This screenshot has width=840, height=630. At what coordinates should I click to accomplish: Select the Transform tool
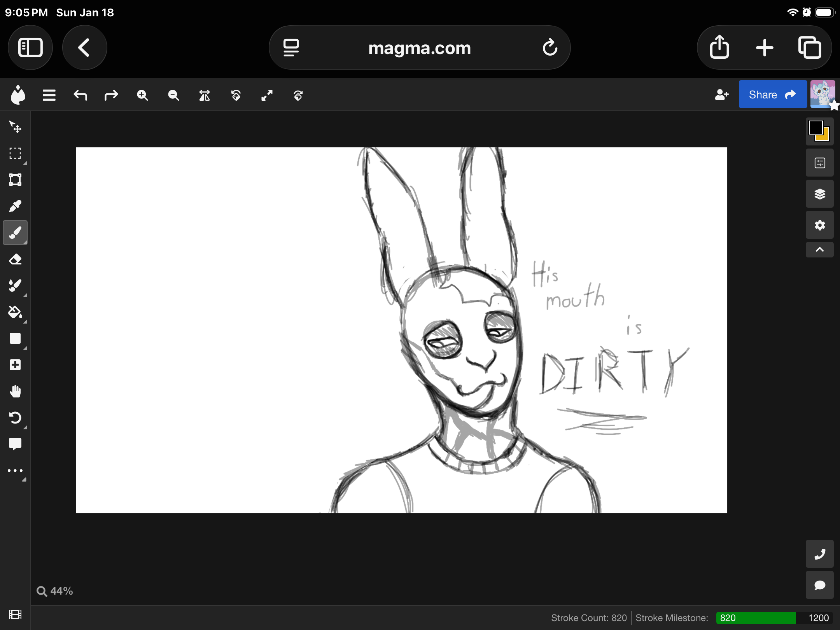coord(15,180)
